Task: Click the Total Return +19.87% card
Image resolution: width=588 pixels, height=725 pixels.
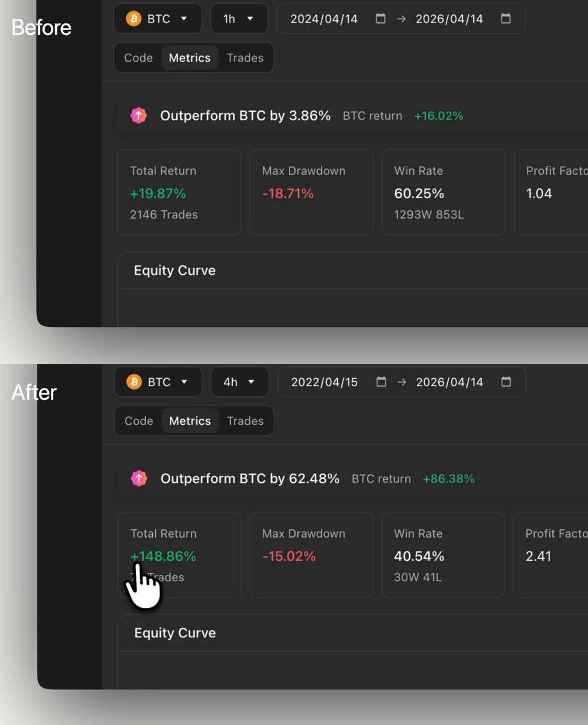Action: tap(179, 192)
